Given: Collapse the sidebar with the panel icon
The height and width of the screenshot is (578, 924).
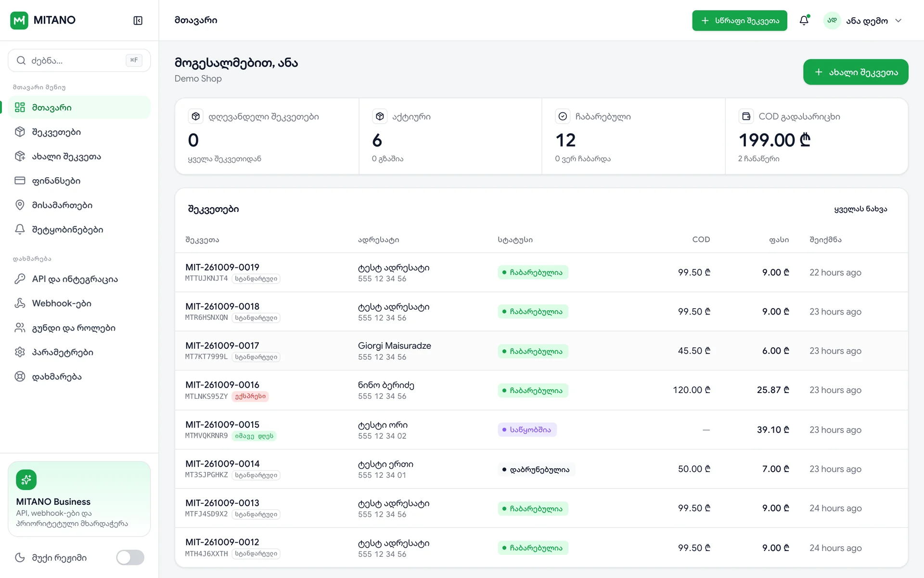Looking at the screenshot, I should pyautogui.click(x=138, y=20).
